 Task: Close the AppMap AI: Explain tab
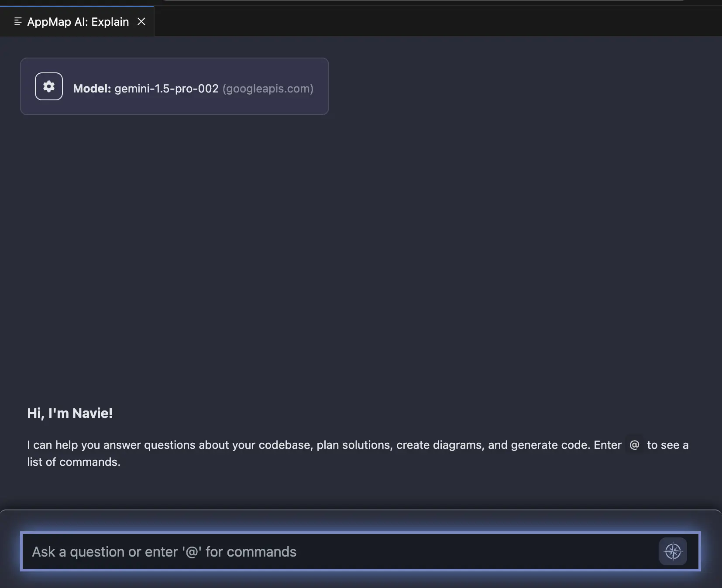pos(141,21)
